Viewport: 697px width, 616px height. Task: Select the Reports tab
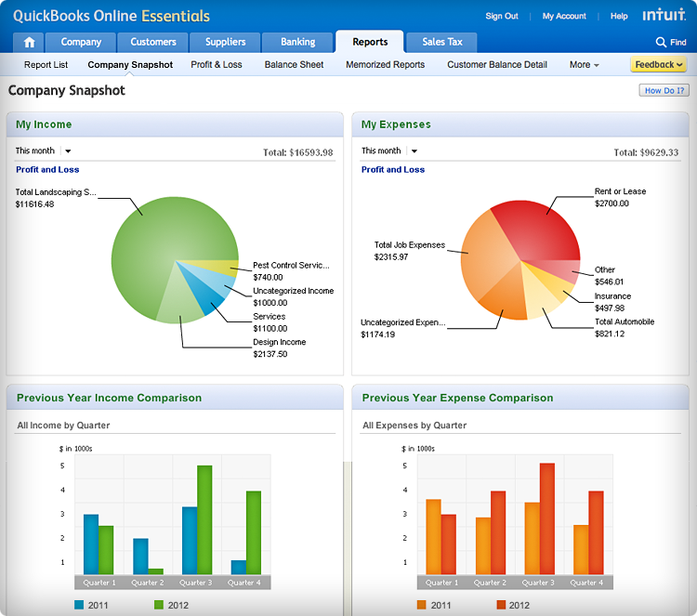(370, 42)
